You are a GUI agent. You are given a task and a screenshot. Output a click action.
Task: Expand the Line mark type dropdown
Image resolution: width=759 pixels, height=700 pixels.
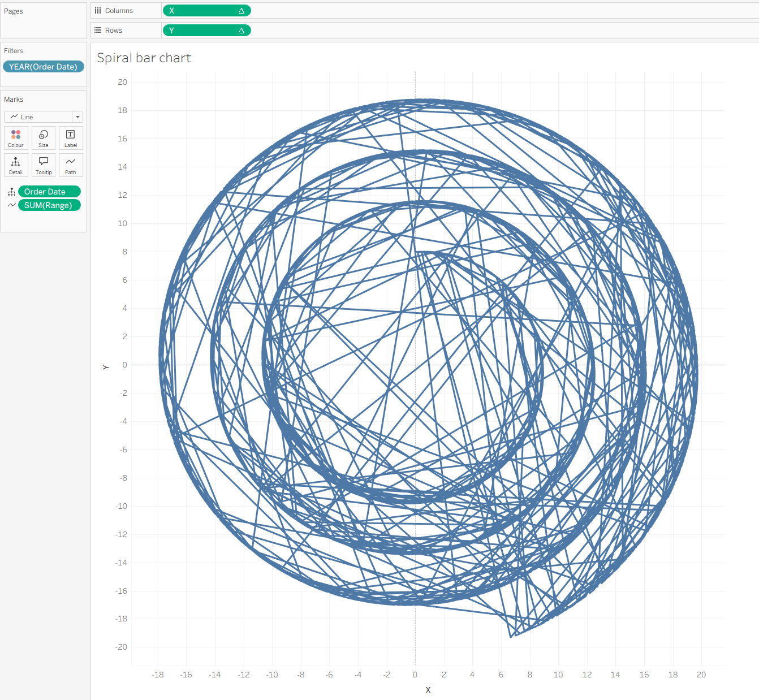[77, 117]
